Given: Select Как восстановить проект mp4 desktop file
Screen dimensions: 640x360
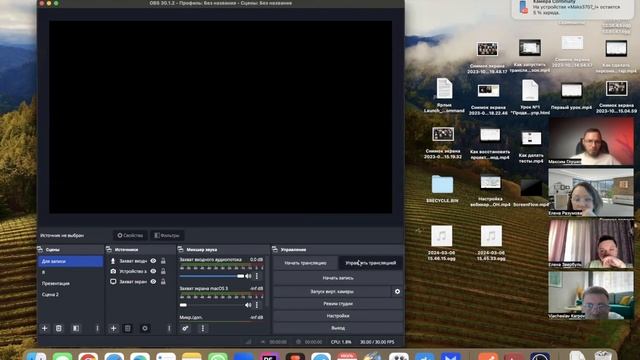Looking at the screenshot, I should [x=490, y=144].
